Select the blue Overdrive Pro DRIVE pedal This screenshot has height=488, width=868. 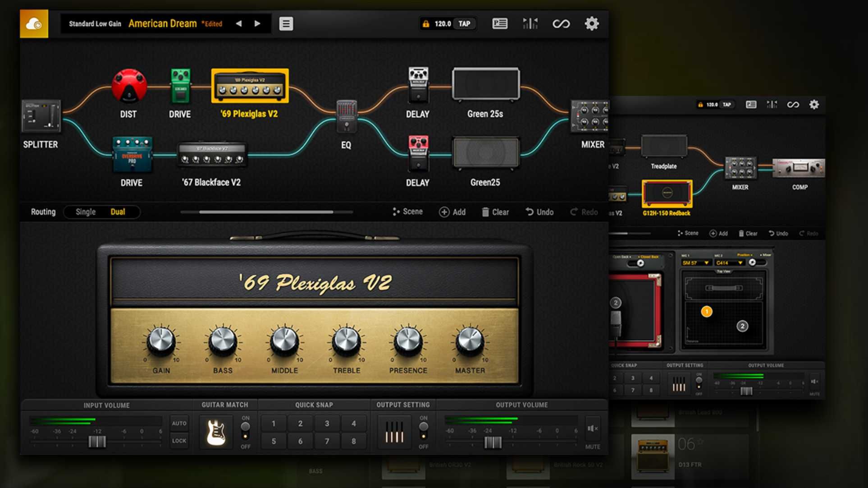pos(132,155)
